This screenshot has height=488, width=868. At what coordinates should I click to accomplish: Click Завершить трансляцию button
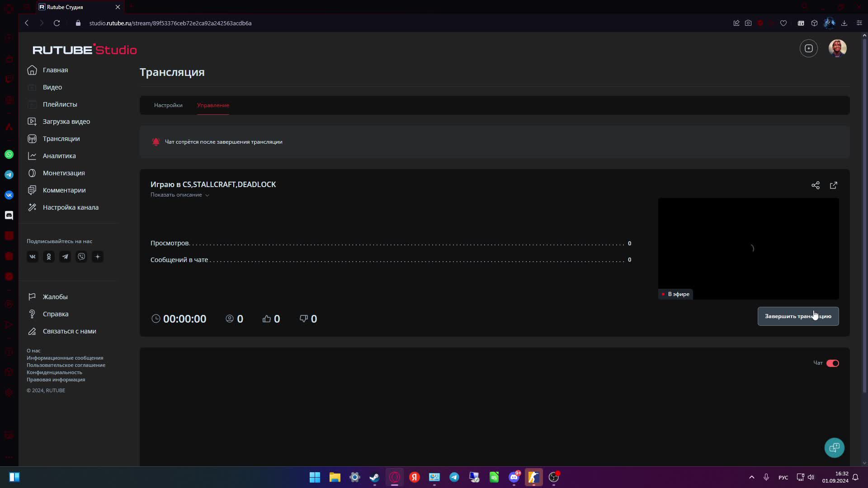tap(797, 316)
